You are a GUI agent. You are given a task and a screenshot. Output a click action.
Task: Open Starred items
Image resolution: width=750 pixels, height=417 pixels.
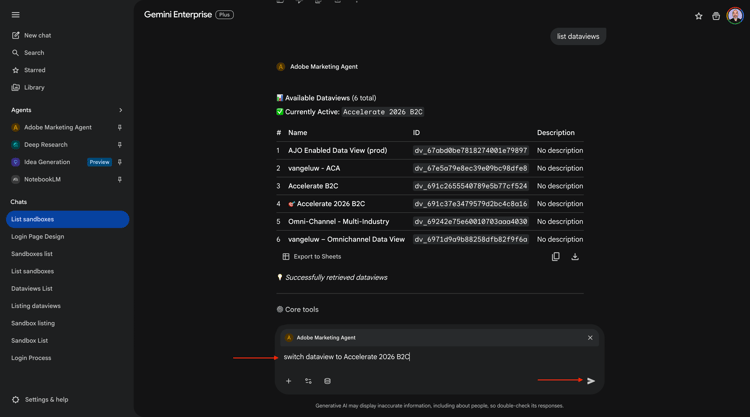pyautogui.click(x=29, y=70)
